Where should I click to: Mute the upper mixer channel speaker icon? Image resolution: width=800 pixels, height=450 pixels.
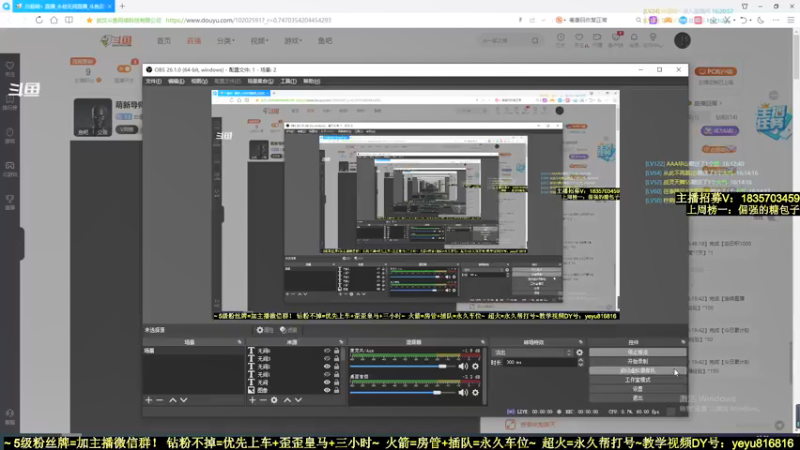[463, 366]
